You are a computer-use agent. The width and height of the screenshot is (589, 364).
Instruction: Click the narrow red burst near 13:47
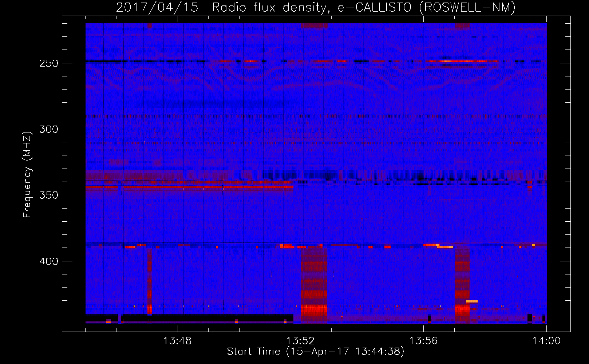150,281
